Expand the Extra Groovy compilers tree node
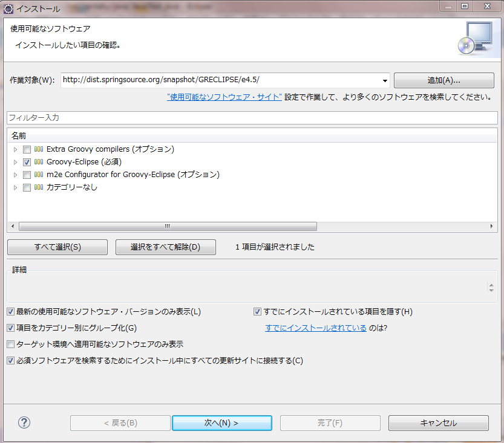 pos(15,150)
